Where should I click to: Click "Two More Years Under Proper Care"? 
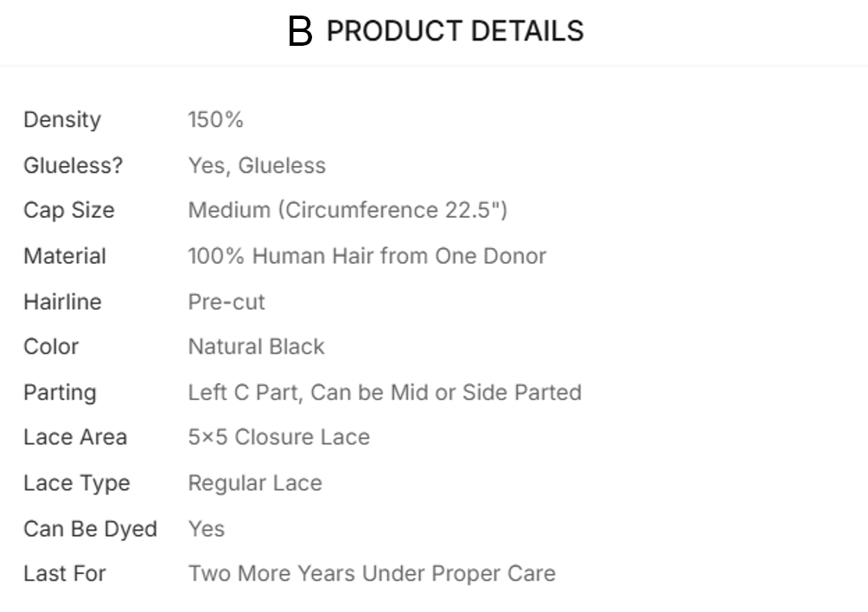click(372, 574)
